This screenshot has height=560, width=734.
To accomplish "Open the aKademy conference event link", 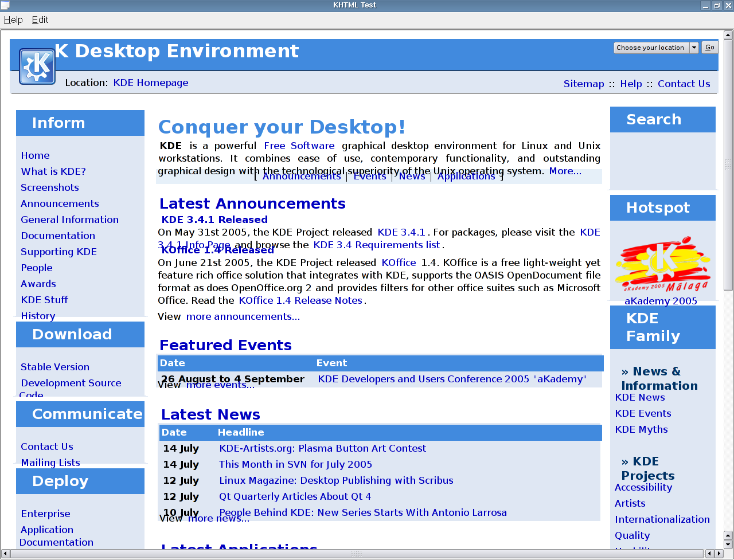I will [x=452, y=379].
